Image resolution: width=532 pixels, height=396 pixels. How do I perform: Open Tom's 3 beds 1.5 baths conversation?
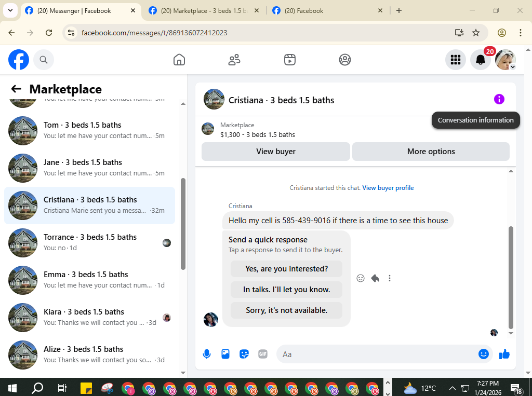click(x=89, y=131)
